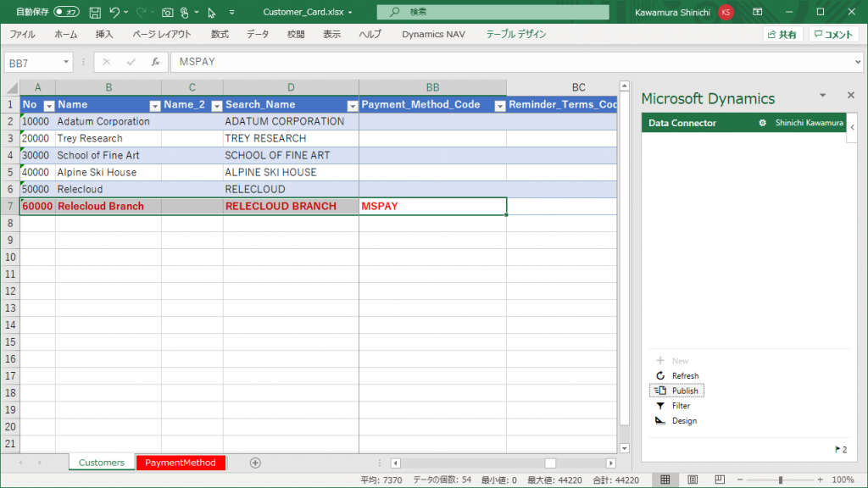Viewport: 868px width, 488px height.
Task: Expand the formula bar
Action: pyautogui.click(x=857, y=62)
